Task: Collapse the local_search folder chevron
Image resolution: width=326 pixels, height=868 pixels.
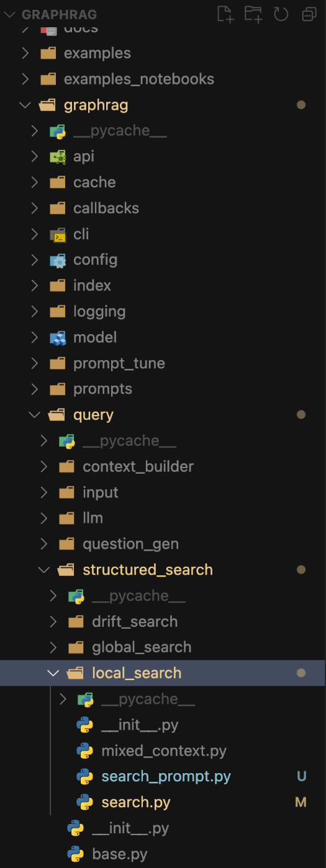Action: coord(53,673)
